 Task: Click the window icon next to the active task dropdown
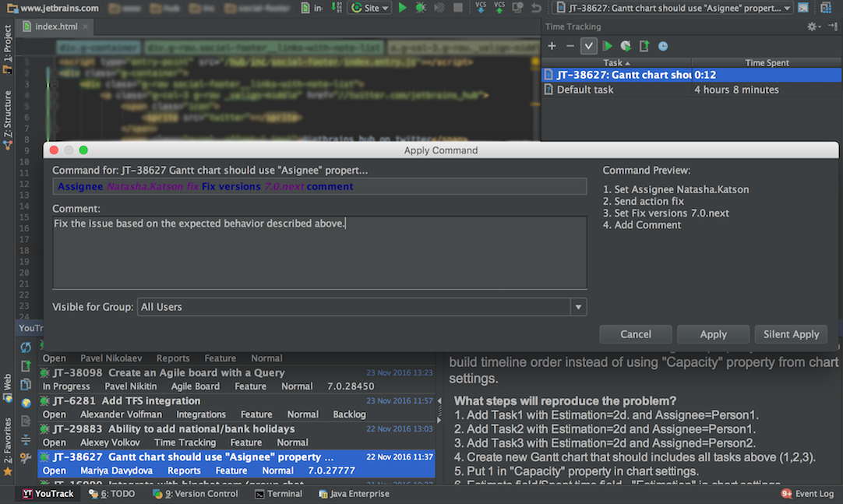[x=802, y=8]
